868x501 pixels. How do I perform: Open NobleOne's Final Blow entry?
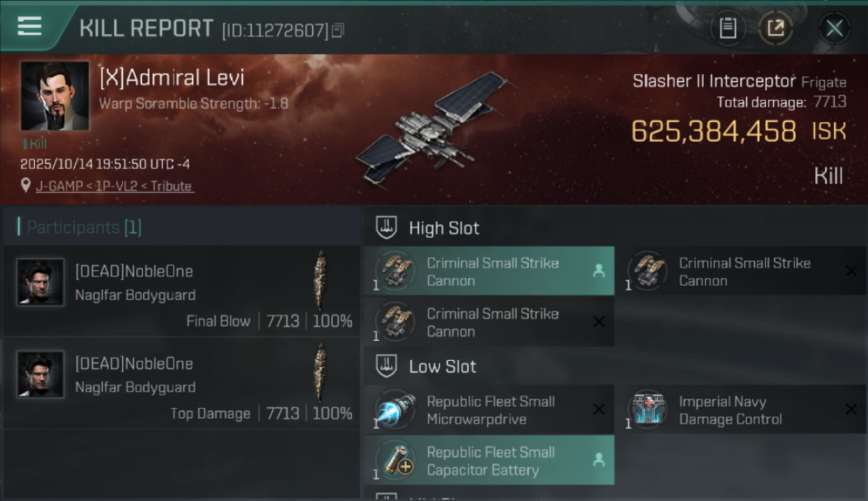click(x=182, y=291)
